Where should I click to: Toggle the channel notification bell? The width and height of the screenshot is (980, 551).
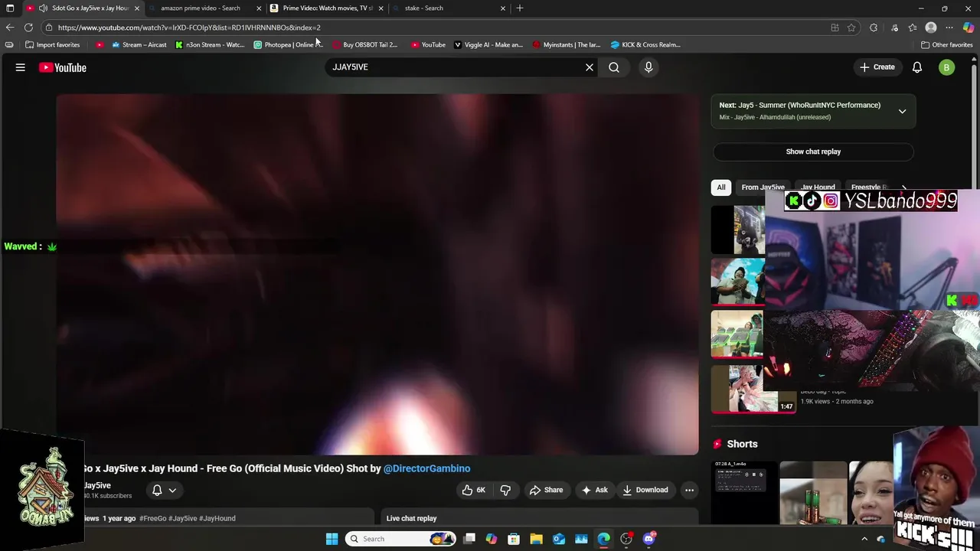(157, 490)
